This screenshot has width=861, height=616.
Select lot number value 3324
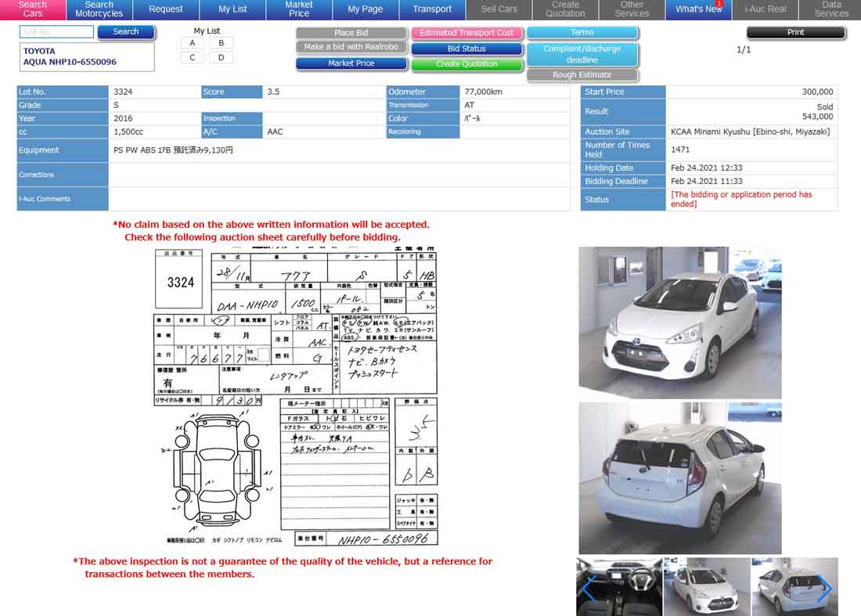pyautogui.click(x=123, y=92)
